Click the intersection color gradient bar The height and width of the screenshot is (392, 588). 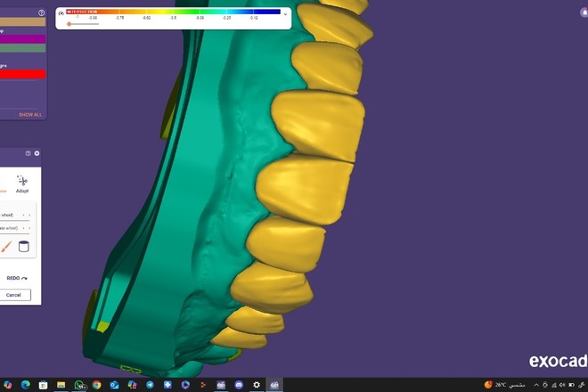click(173, 12)
